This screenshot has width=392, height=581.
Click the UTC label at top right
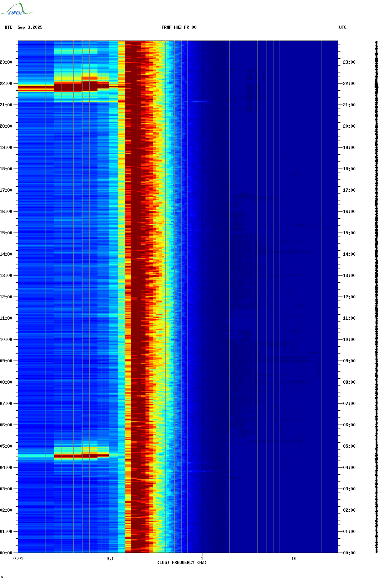click(343, 27)
